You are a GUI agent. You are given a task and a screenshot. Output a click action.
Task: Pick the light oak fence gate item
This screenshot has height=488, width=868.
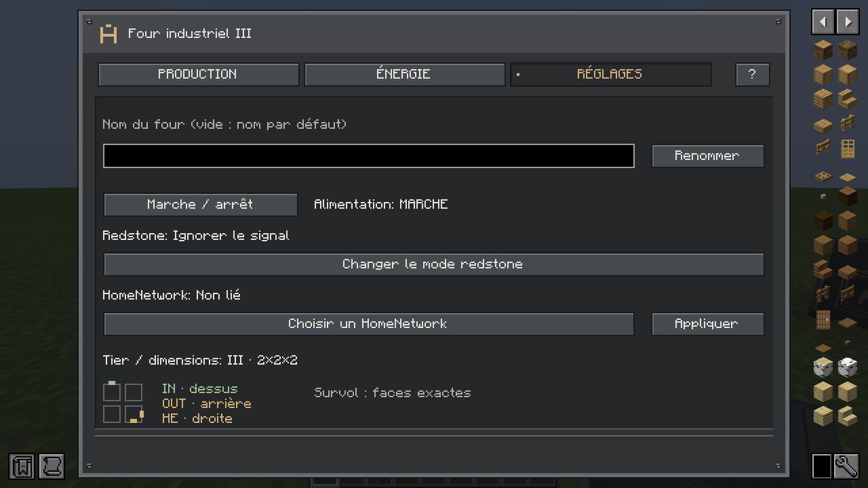823,148
